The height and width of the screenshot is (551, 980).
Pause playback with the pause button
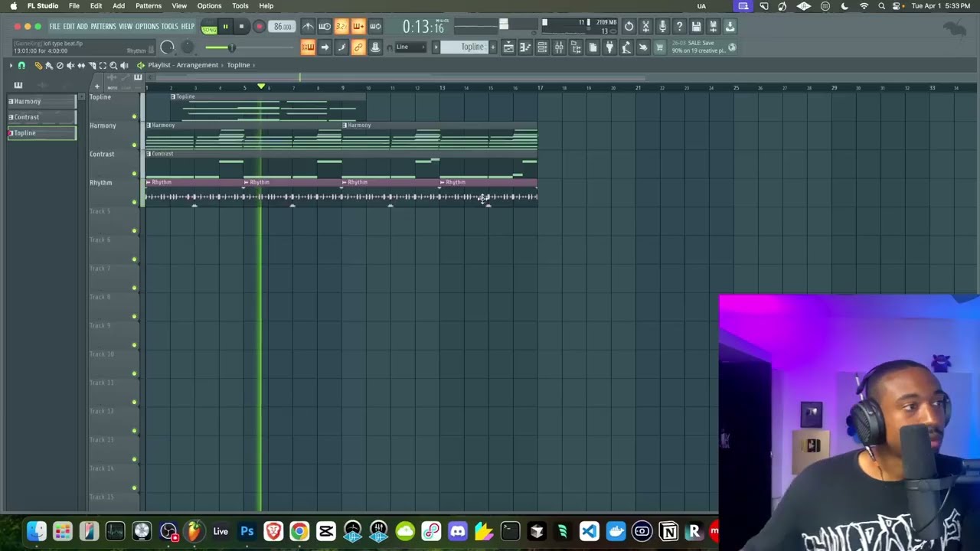click(225, 27)
